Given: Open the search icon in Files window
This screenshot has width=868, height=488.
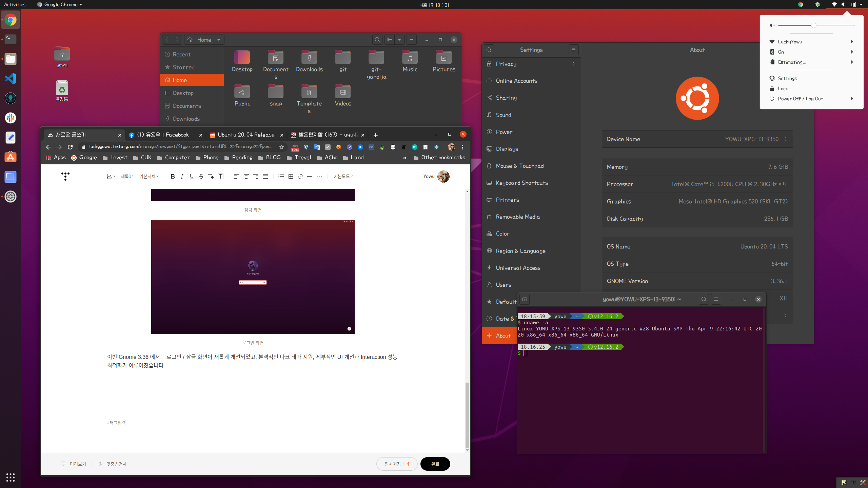Looking at the screenshot, I should pyautogui.click(x=377, y=40).
